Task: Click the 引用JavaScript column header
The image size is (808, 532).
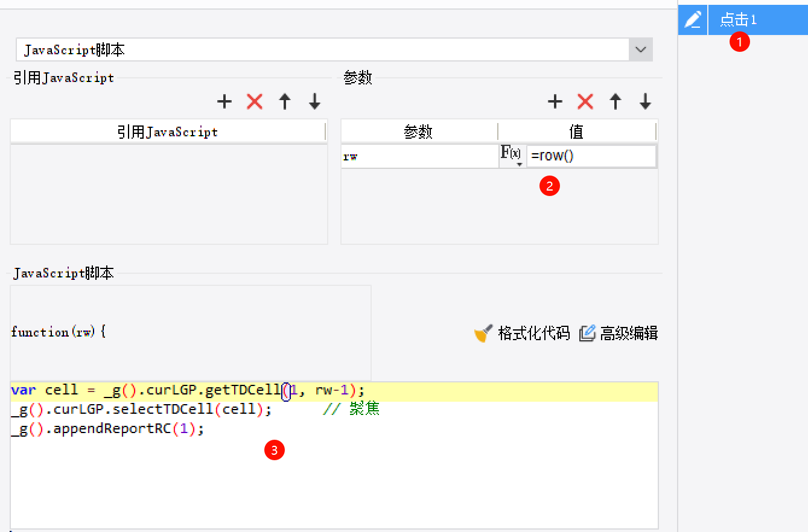Action: pyautogui.click(x=168, y=131)
